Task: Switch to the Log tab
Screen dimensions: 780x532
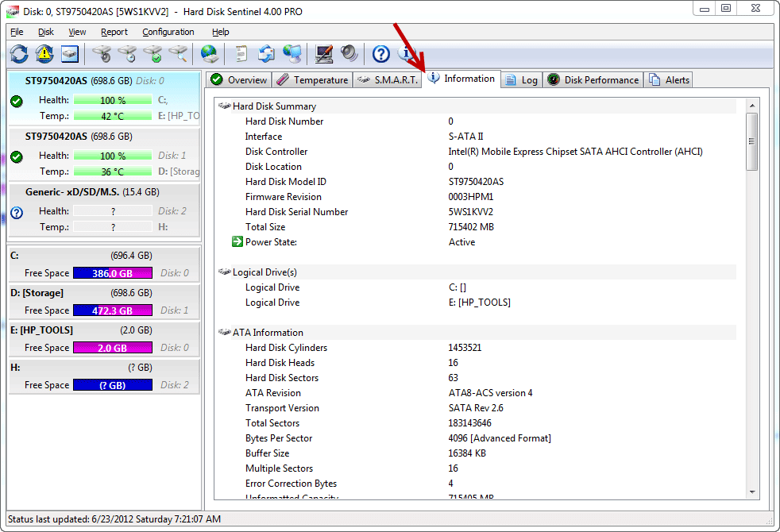Action: [521, 80]
